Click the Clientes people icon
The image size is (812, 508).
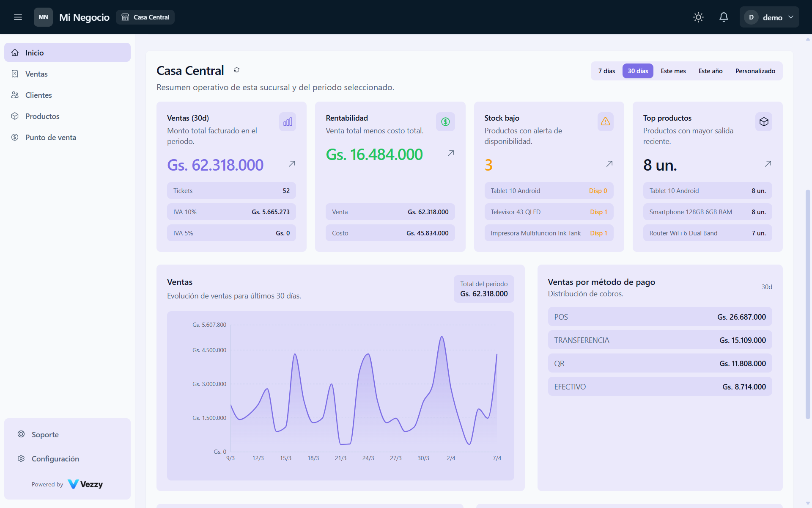15,95
